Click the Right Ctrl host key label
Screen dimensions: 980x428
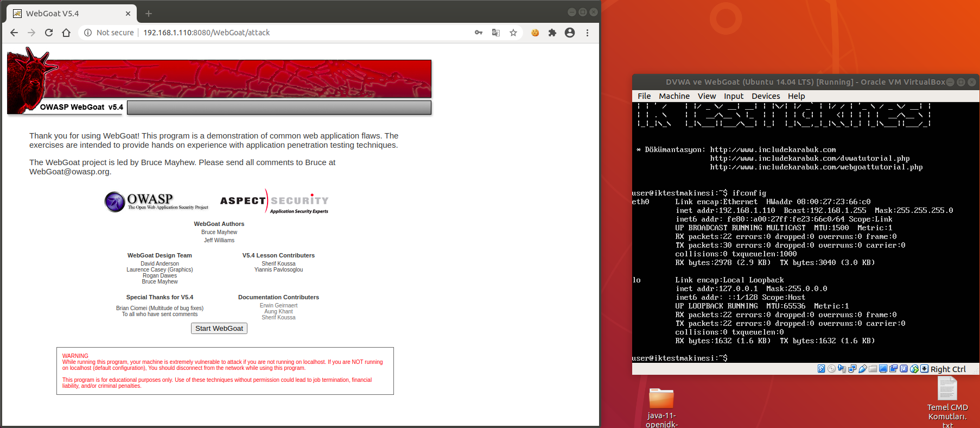[x=948, y=369]
